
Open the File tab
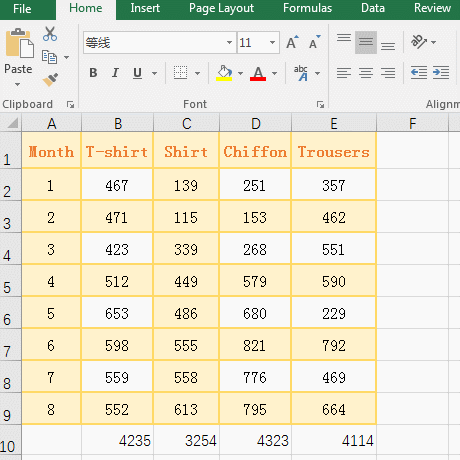point(22,9)
